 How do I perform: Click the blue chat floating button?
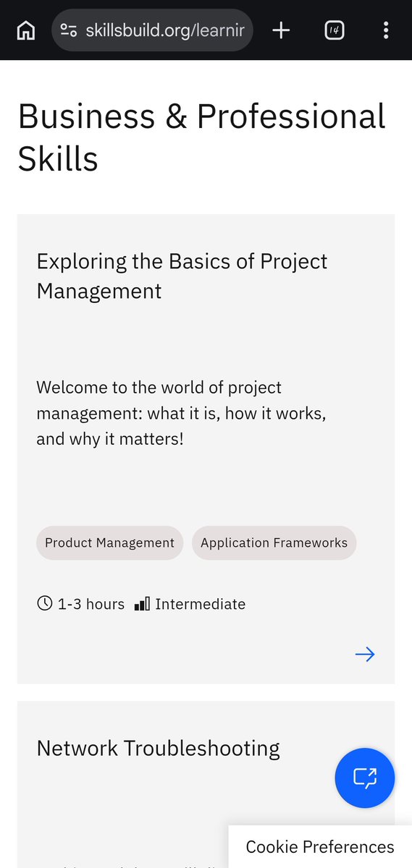[x=365, y=778]
